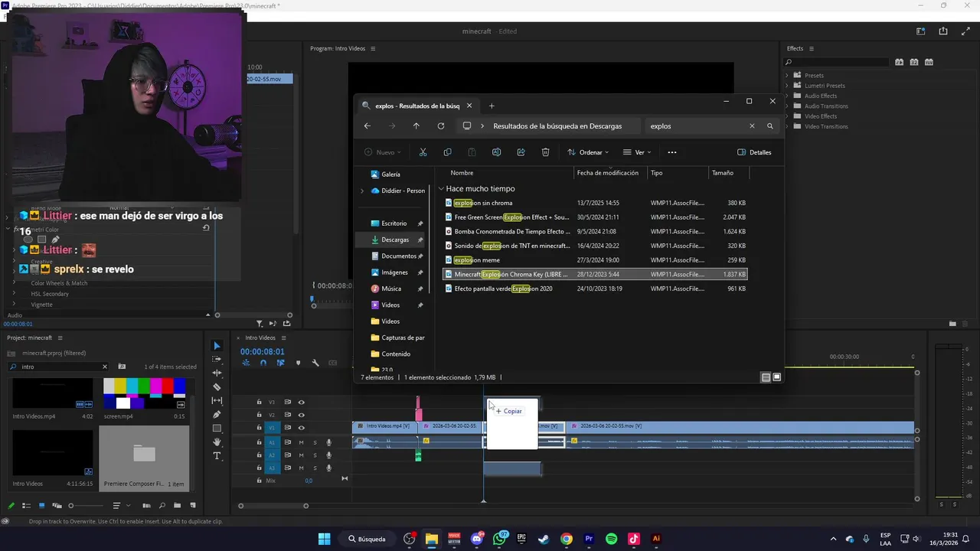980x551 pixels.
Task: Click the Share icon in Explorer toolbar
Action: coord(521,152)
